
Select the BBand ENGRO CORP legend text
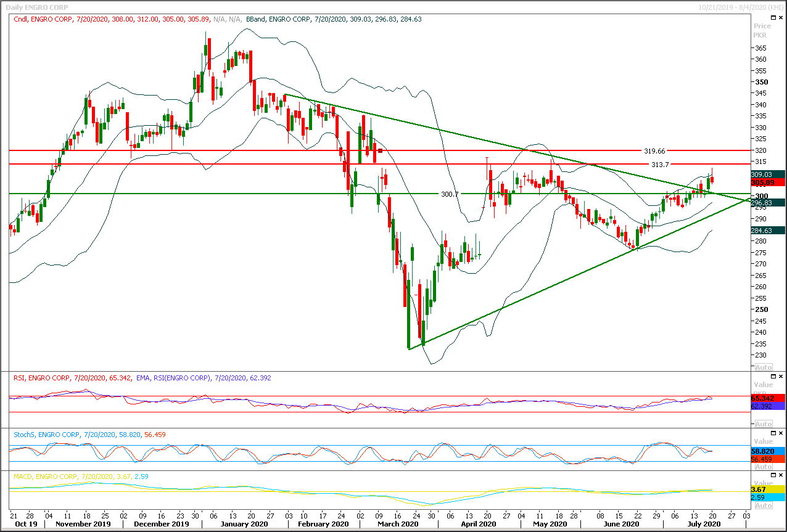pos(334,19)
